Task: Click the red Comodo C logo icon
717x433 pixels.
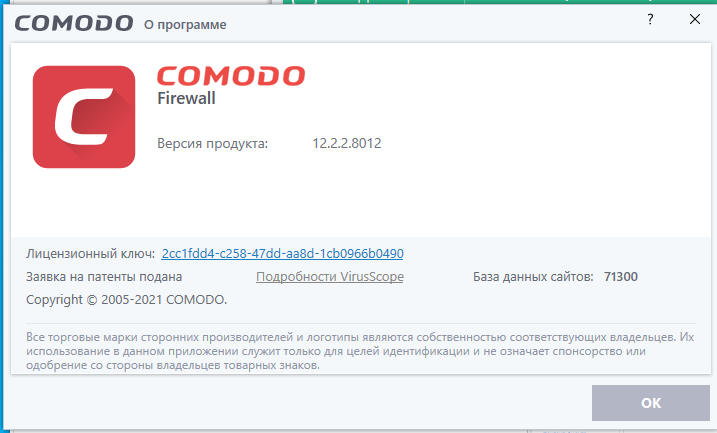Action: pos(84,117)
